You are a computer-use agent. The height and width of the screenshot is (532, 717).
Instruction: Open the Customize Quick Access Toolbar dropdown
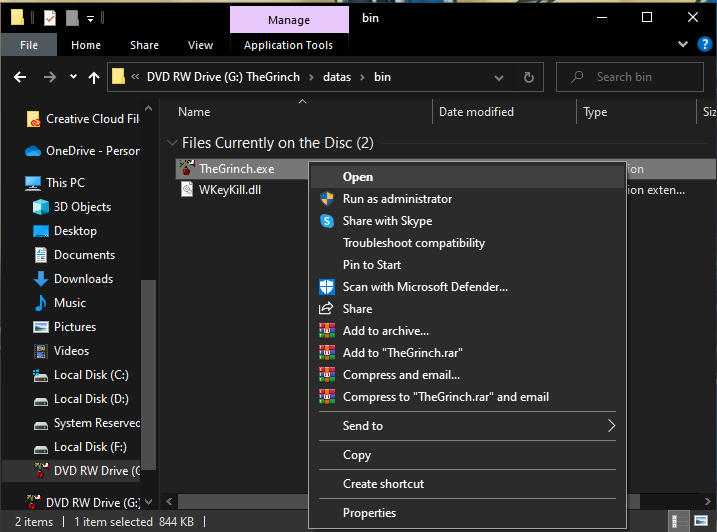(x=91, y=19)
